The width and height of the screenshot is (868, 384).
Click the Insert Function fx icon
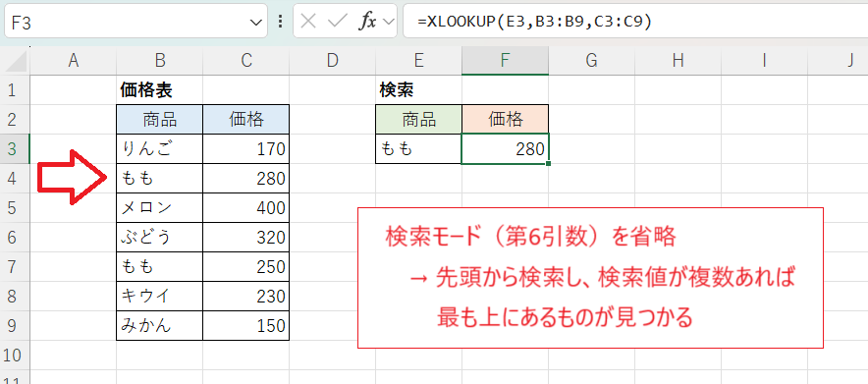tap(368, 22)
